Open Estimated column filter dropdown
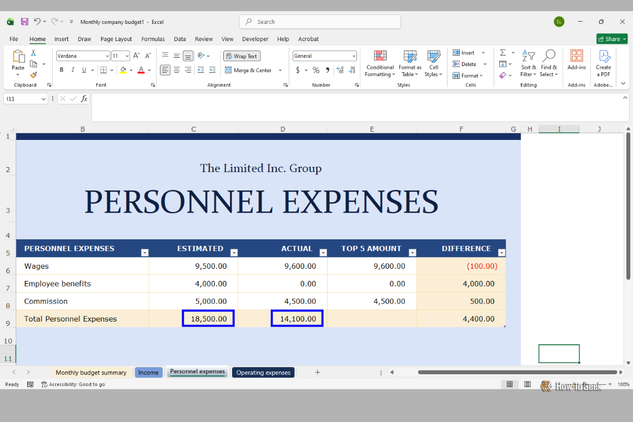Image resolution: width=633 pixels, height=422 pixels. pos(234,253)
